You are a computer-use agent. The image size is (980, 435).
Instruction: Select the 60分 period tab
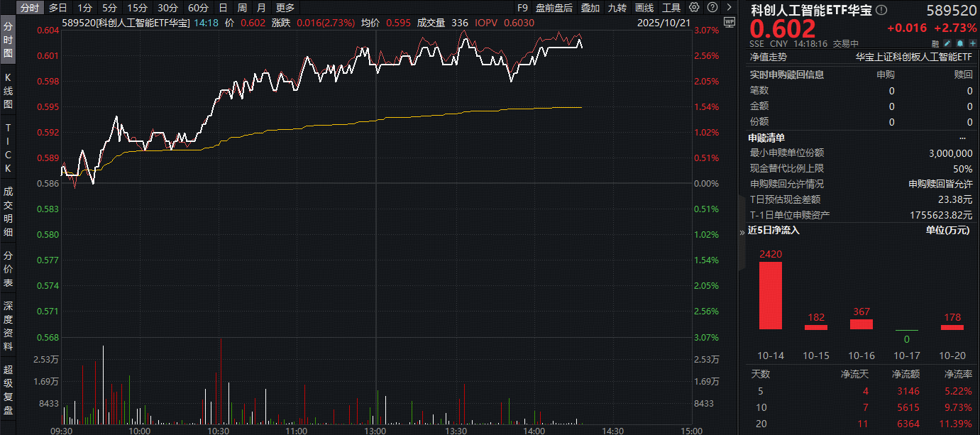[198, 8]
